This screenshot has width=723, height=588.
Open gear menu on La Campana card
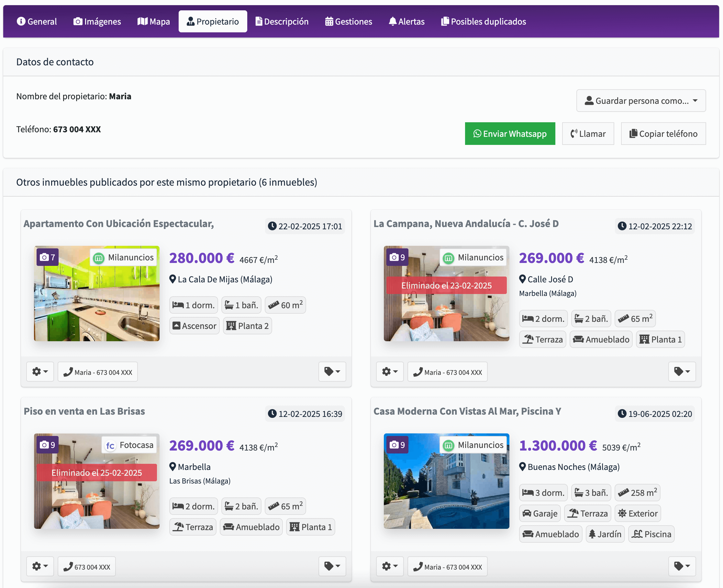389,372
